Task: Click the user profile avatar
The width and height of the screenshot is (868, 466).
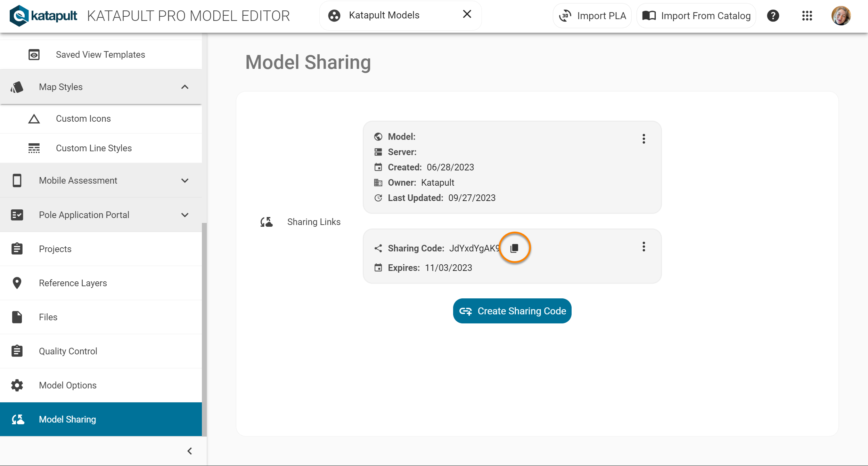Action: tap(841, 16)
